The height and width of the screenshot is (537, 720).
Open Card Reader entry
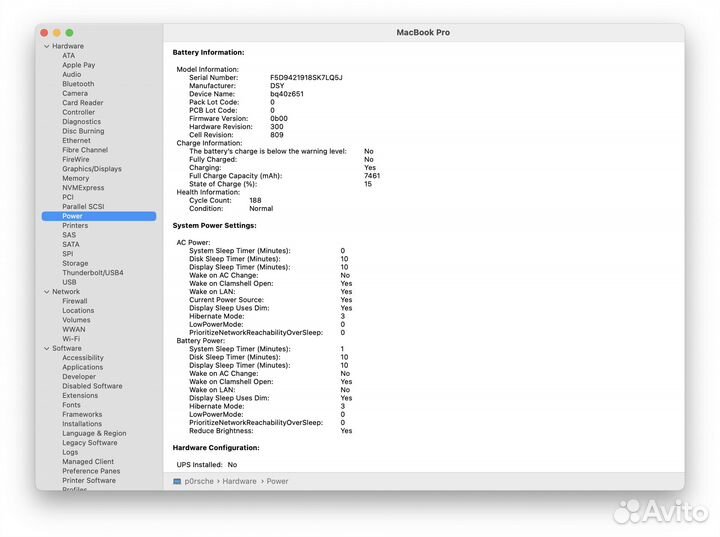[83, 103]
